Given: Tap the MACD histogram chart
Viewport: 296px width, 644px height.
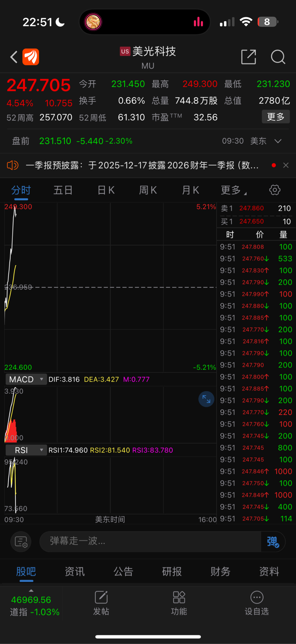Looking at the screenshot, I should (110, 414).
